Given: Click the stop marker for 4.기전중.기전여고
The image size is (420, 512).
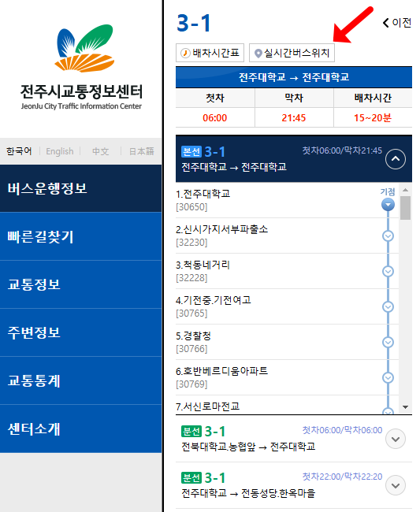Looking at the screenshot, I should (388, 306).
